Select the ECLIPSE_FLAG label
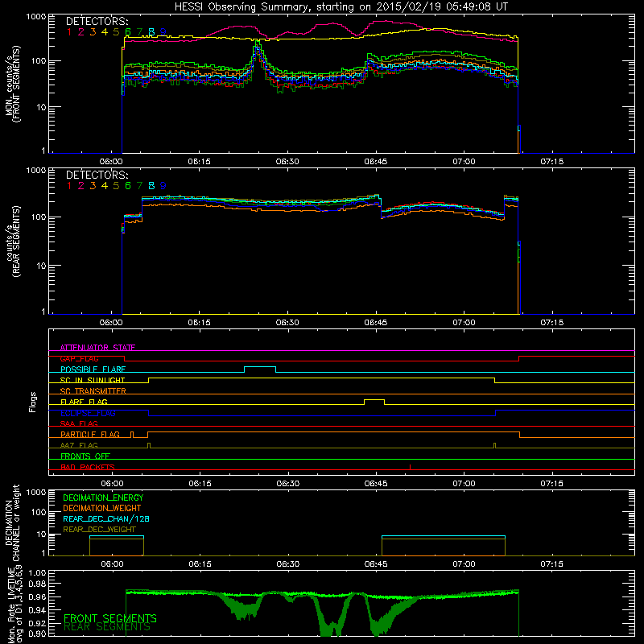This screenshot has width=644, height=644. pos(88,413)
